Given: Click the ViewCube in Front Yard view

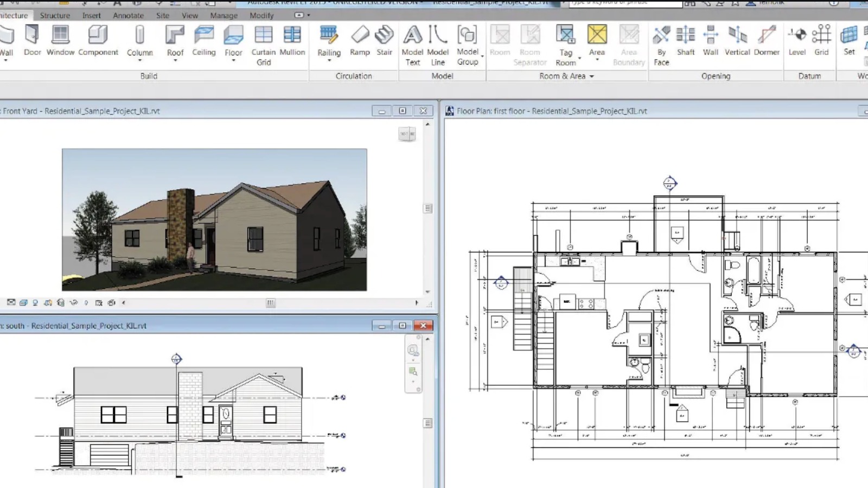Looking at the screenshot, I should click(407, 134).
